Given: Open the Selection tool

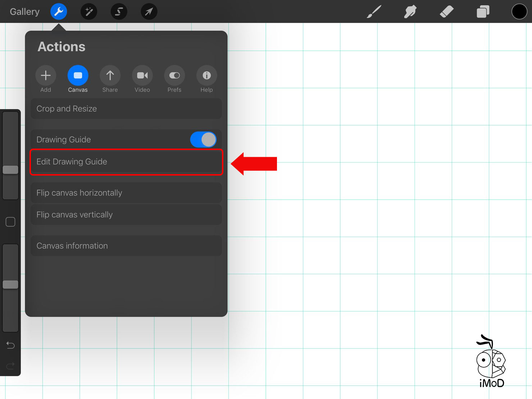Looking at the screenshot, I should [x=119, y=12].
